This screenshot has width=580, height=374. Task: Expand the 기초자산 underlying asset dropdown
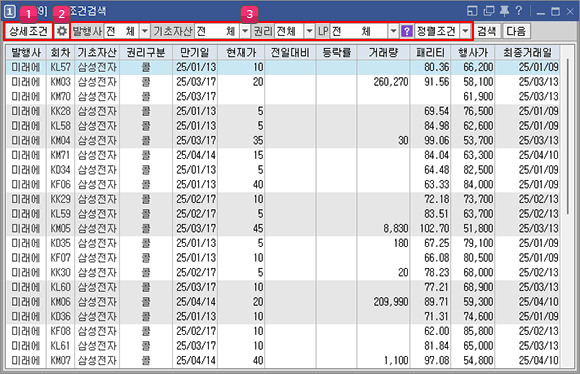pyautogui.click(x=245, y=31)
